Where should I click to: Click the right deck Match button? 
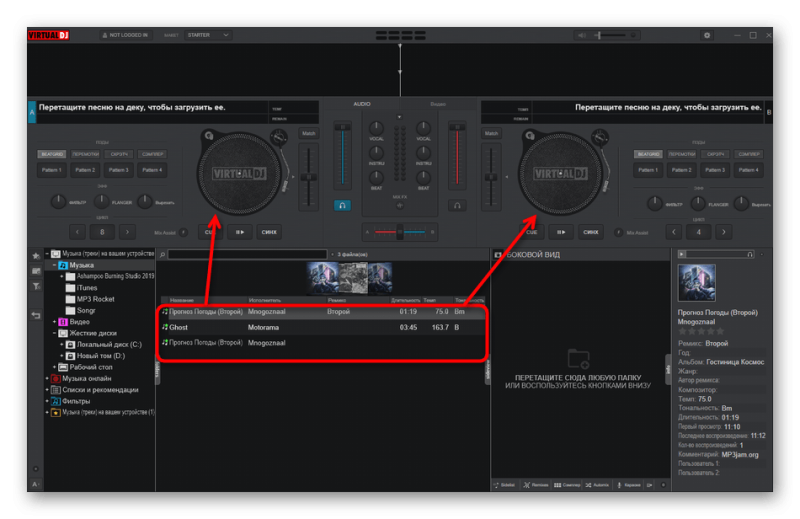click(491, 134)
